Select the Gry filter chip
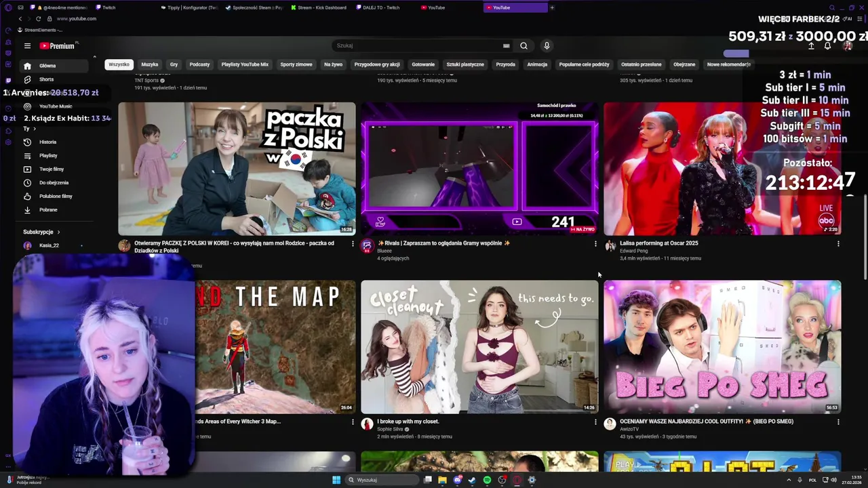Image resolution: width=868 pixels, height=488 pixels. click(x=174, y=64)
